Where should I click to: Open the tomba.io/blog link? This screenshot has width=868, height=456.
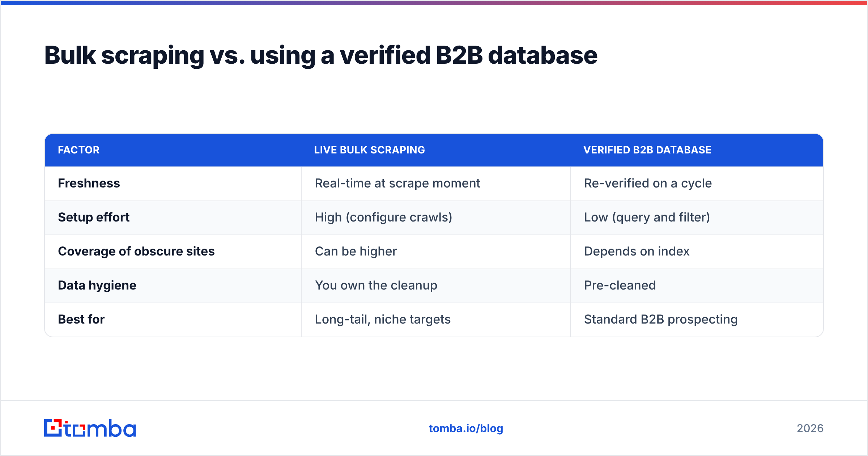click(466, 428)
